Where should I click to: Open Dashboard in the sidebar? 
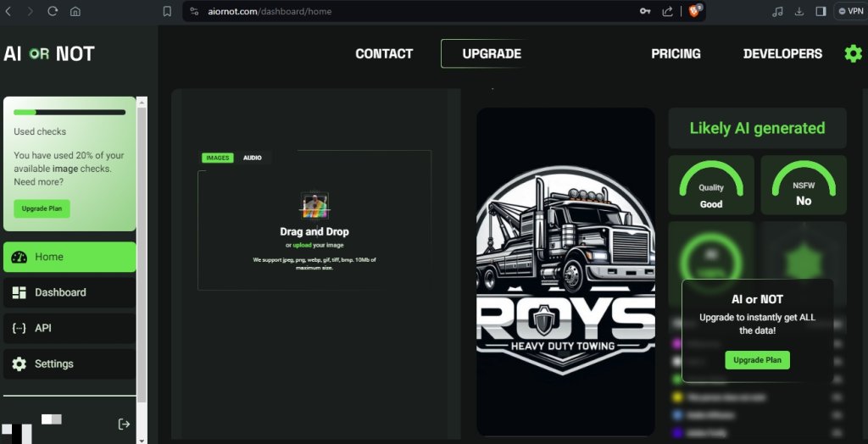[70, 292]
